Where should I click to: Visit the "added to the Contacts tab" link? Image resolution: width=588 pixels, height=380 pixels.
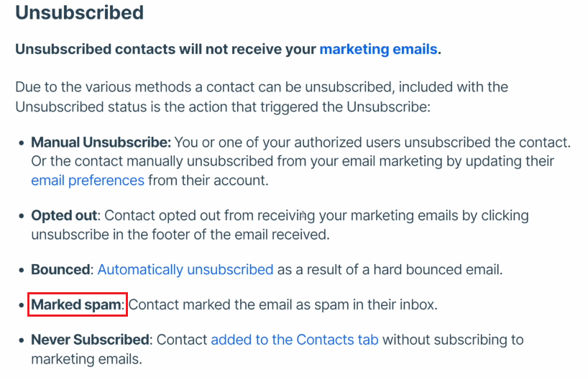[x=295, y=340]
